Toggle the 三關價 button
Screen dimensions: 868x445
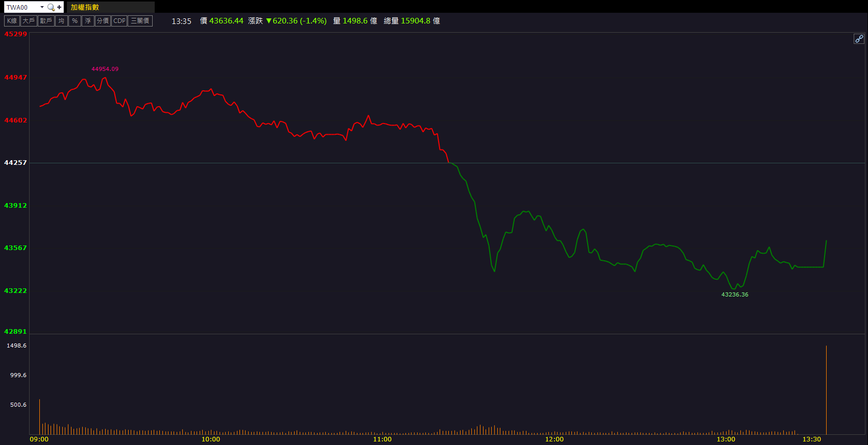pos(140,21)
